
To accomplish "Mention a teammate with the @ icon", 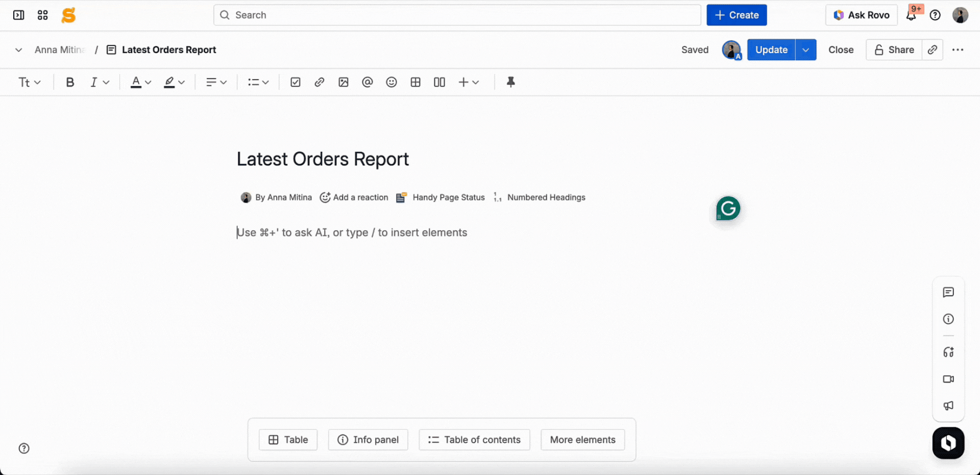I will coord(367,82).
